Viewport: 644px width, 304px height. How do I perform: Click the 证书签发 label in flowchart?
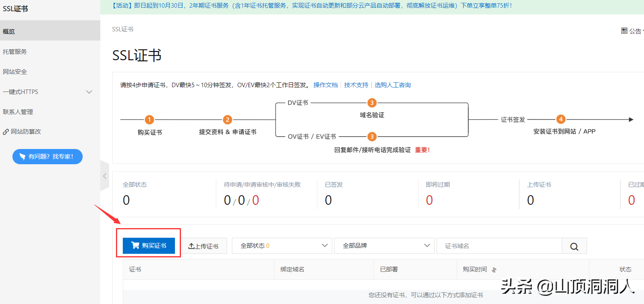(513, 120)
